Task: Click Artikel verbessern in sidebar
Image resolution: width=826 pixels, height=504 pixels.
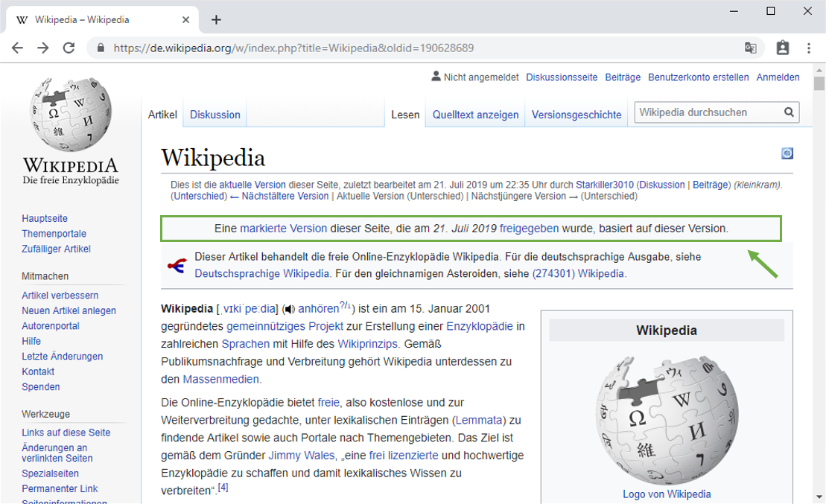Action: pyautogui.click(x=60, y=296)
